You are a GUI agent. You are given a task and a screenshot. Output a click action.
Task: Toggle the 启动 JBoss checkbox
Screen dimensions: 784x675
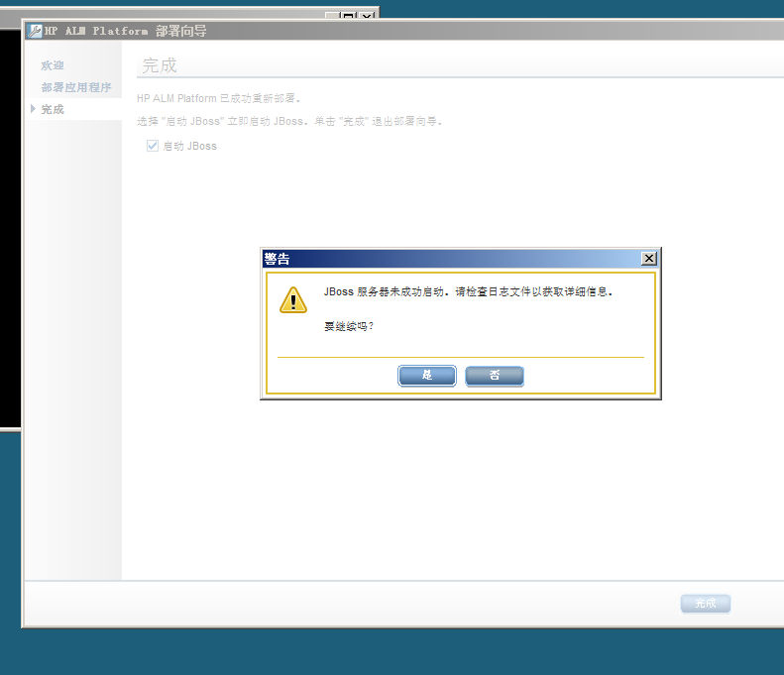(x=153, y=146)
